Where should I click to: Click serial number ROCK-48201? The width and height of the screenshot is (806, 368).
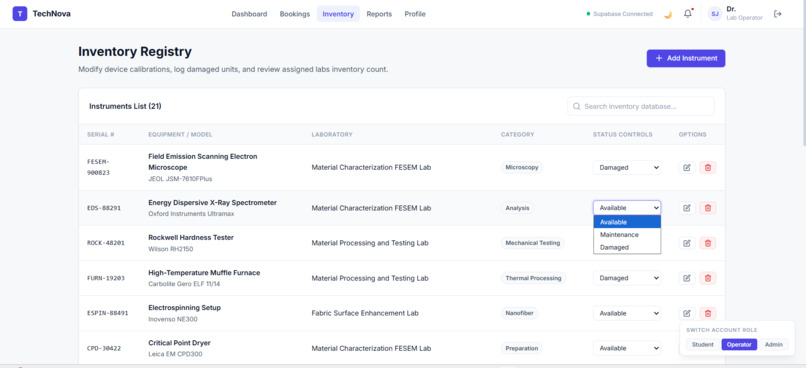tap(105, 243)
